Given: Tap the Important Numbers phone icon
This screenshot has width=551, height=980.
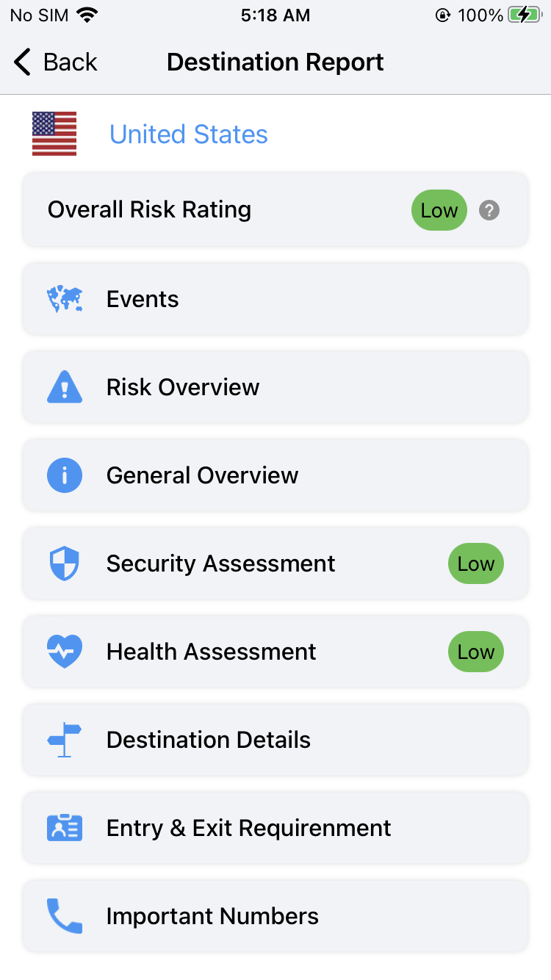Looking at the screenshot, I should pyautogui.click(x=65, y=916).
